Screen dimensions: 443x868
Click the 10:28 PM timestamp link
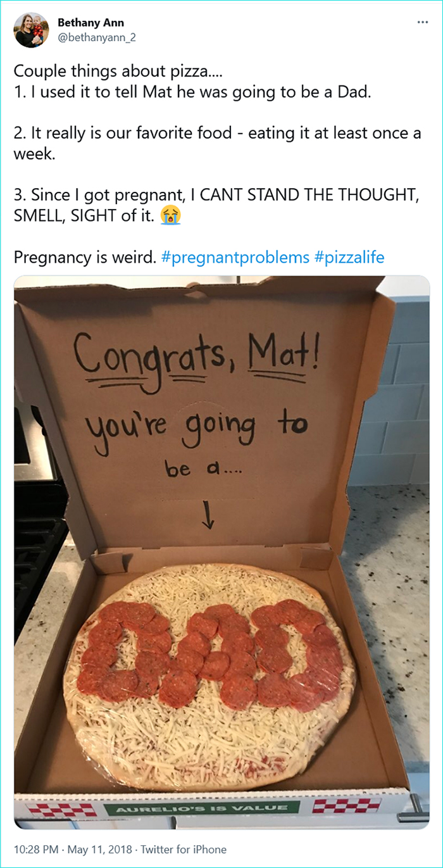pyautogui.click(x=33, y=849)
